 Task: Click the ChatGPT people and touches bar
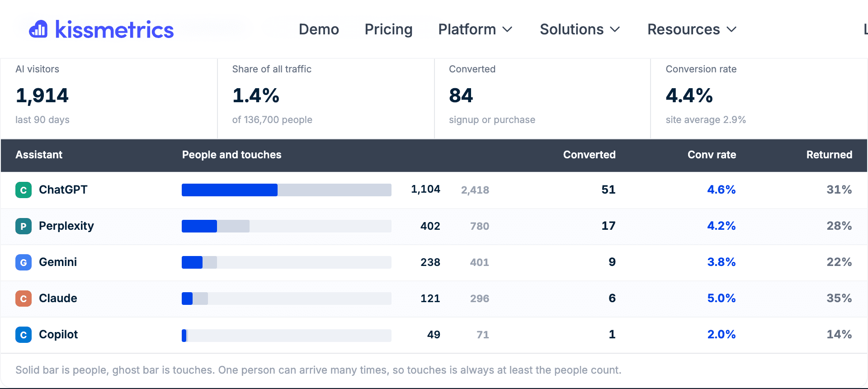287,190
